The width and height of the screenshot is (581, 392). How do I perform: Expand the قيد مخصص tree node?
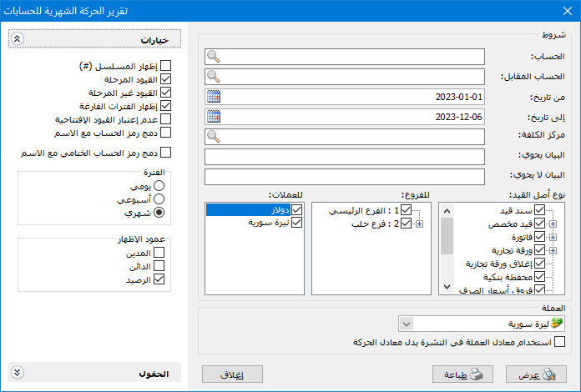553,224
